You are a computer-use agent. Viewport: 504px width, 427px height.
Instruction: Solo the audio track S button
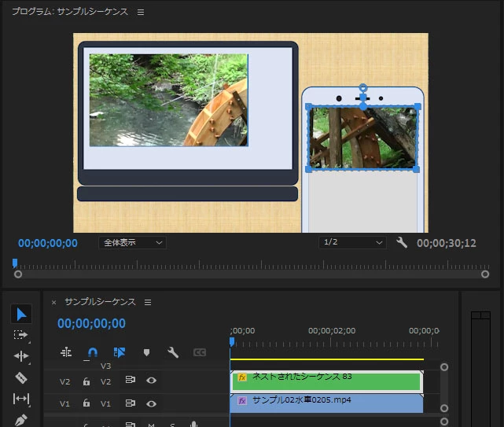tap(172, 425)
